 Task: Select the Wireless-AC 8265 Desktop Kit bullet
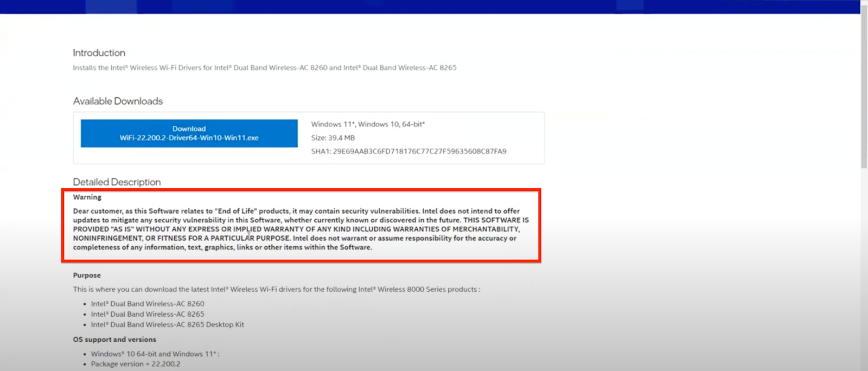[x=167, y=324]
